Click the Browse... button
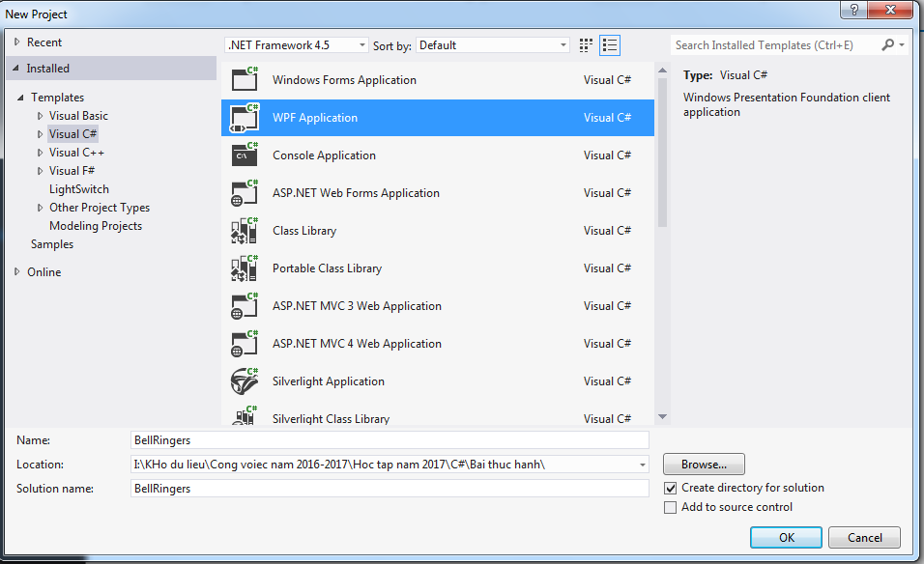Image resolution: width=924 pixels, height=564 pixels. (705, 465)
